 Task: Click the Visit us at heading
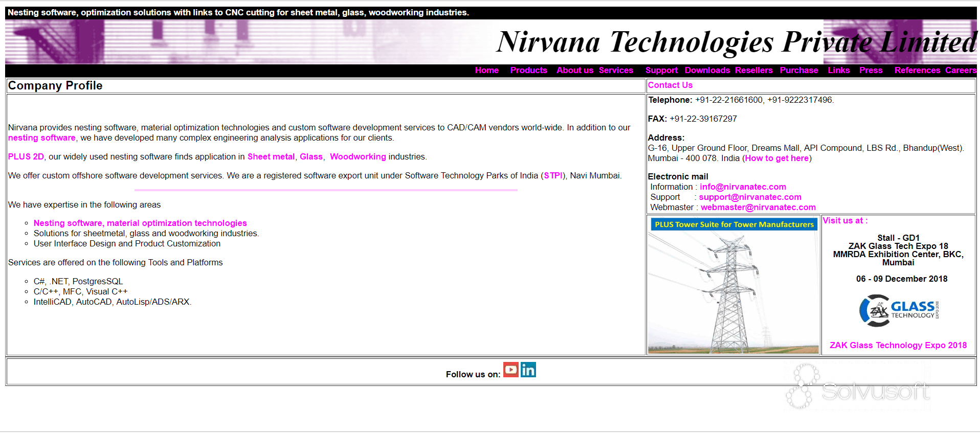845,221
